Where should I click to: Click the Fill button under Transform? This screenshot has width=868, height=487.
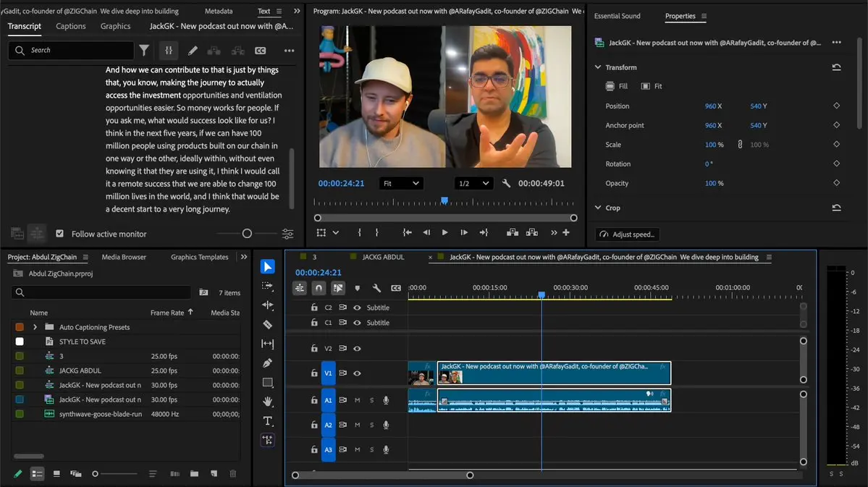coord(617,86)
